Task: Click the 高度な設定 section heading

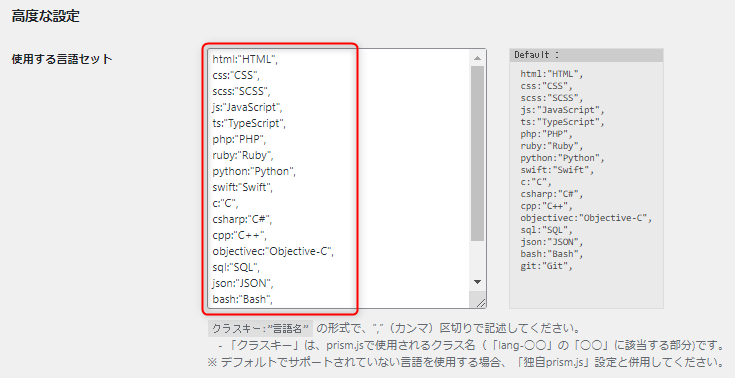Action: pos(45,16)
